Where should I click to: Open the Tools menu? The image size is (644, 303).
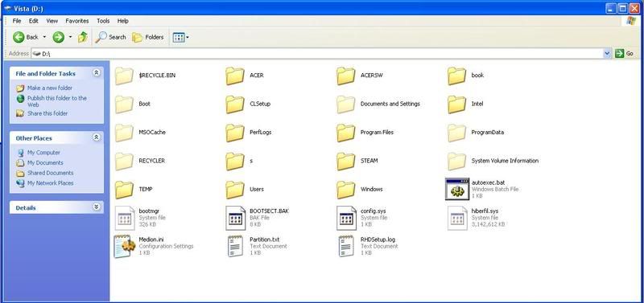pyautogui.click(x=103, y=21)
